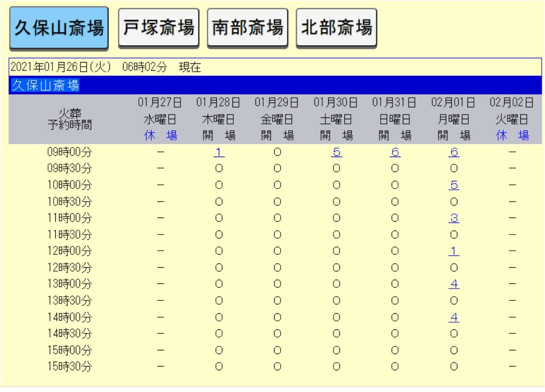Click the 休場 label under 01月27日
The width and height of the screenshot is (545, 392).
[x=160, y=136]
